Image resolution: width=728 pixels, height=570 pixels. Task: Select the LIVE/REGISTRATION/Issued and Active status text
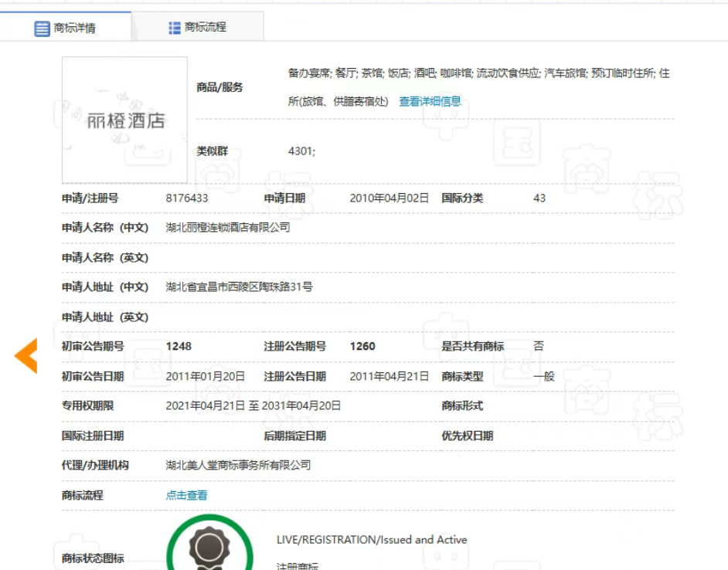pos(372,539)
